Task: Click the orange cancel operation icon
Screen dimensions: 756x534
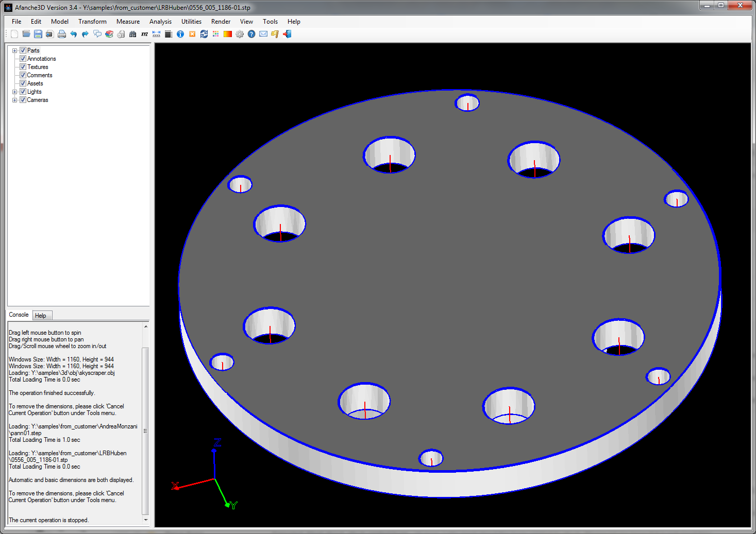Action: [x=192, y=35]
